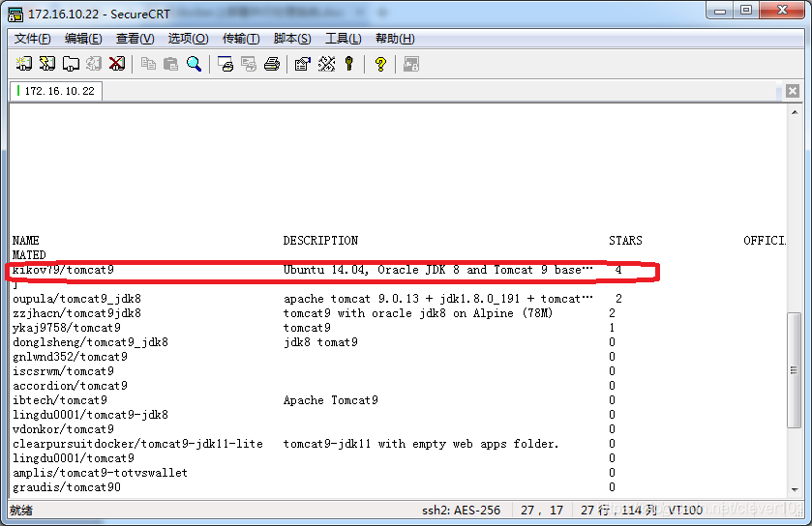
Task: Open the 编辑(E) menu
Action: coord(83,39)
